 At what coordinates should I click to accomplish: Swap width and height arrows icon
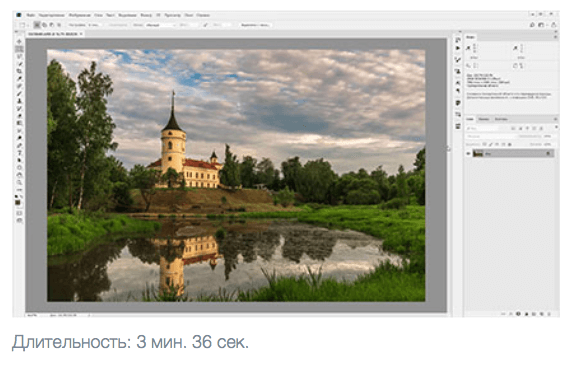click(205, 25)
